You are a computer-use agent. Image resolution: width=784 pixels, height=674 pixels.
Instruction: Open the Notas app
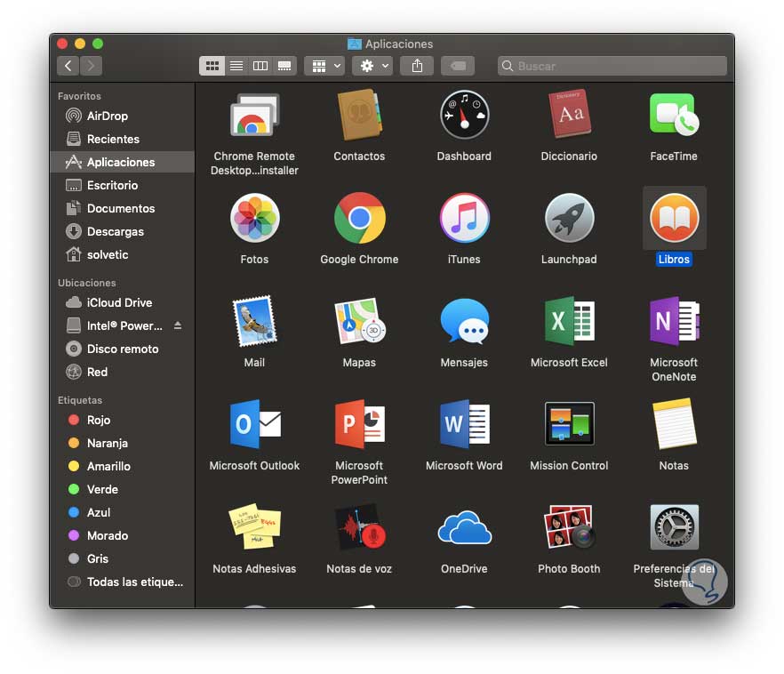click(674, 423)
